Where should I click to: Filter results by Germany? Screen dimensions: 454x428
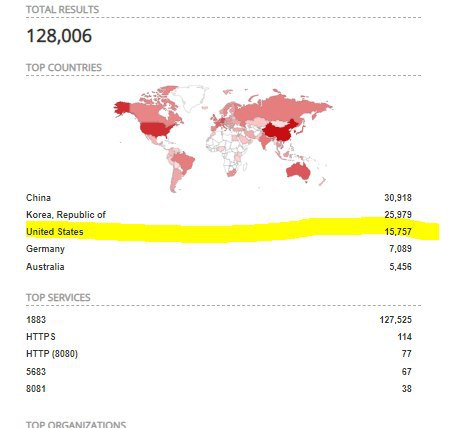(x=45, y=249)
